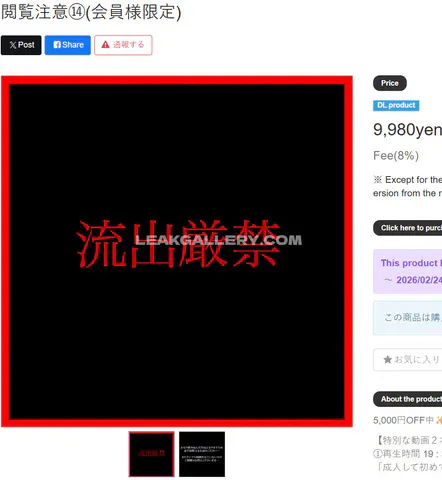Image resolution: width=442 pixels, height=480 pixels.
Task: Select the second thumbnail with white text
Action: [202, 454]
